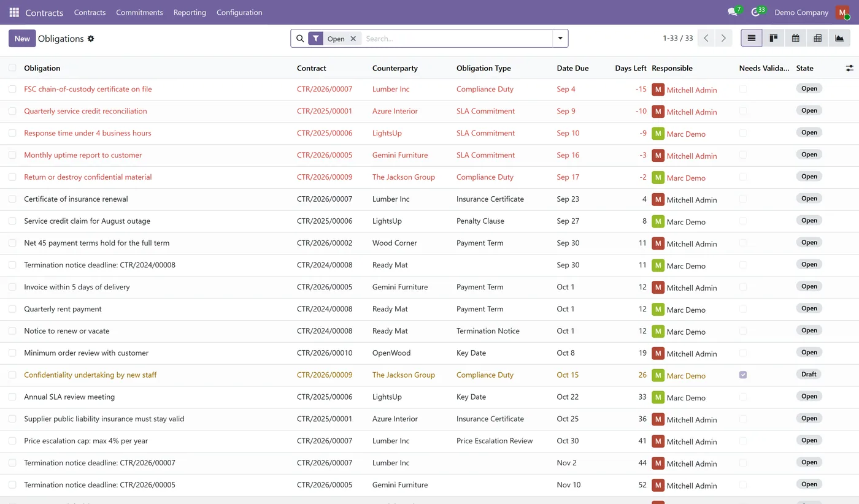The width and height of the screenshot is (859, 504).
Task: Open the Reporting menu
Action: (190, 12)
